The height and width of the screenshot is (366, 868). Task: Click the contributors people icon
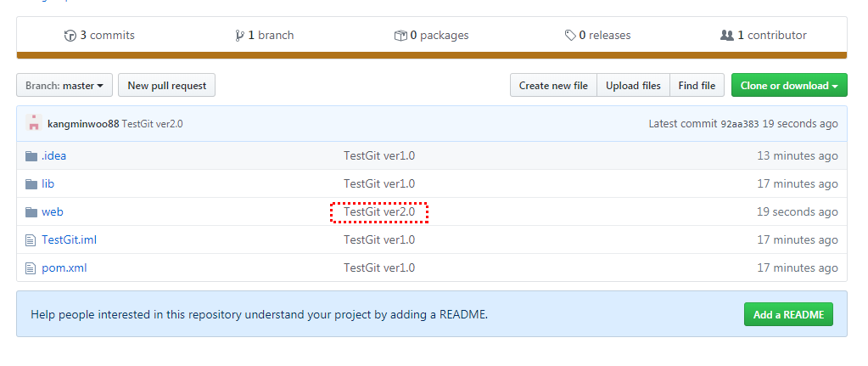pos(727,36)
